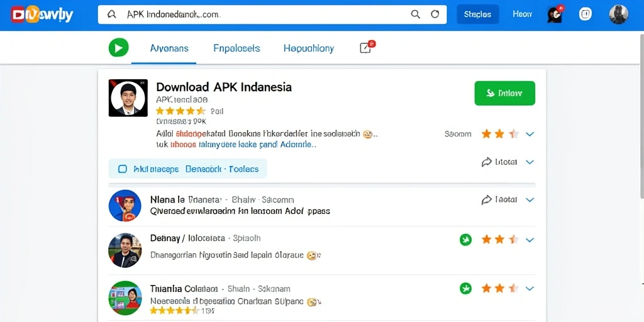Open the Tnanha Colanam row title

tap(184, 289)
